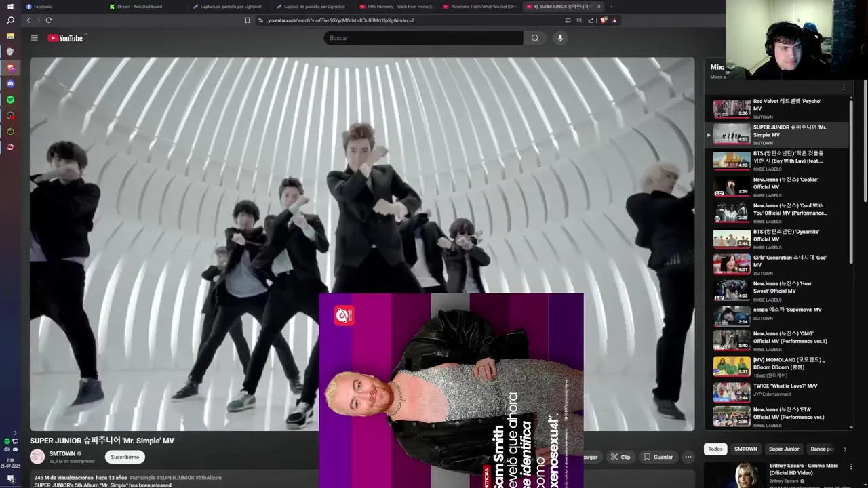Play Red Velvet 'Psycho' MV from playlist

(x=778, y=108)
